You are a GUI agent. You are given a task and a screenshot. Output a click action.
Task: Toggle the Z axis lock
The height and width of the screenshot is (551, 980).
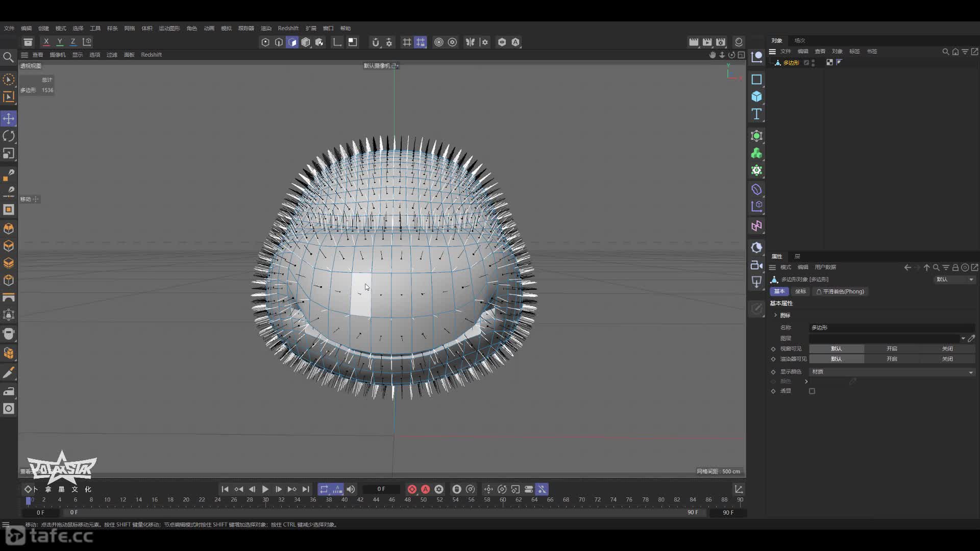[73, 42]
